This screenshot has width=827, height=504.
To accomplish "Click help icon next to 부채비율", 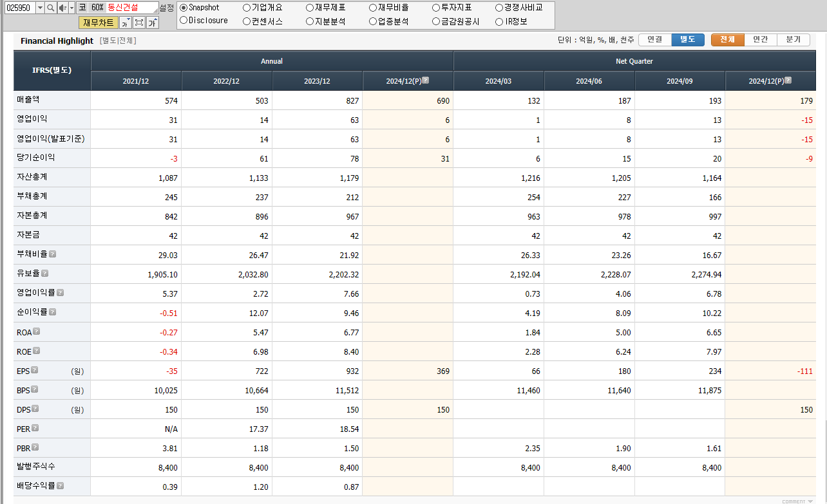I will coord(52,254).
